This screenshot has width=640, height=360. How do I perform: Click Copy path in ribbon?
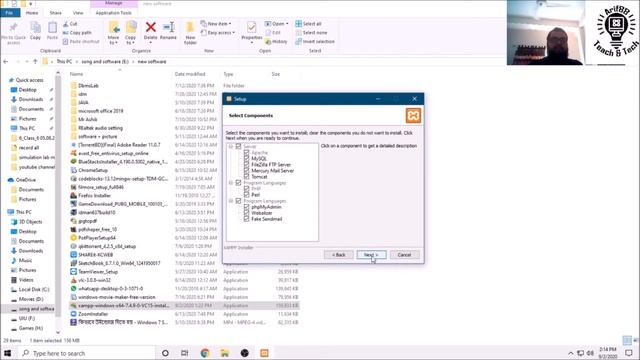pos(77,33)
